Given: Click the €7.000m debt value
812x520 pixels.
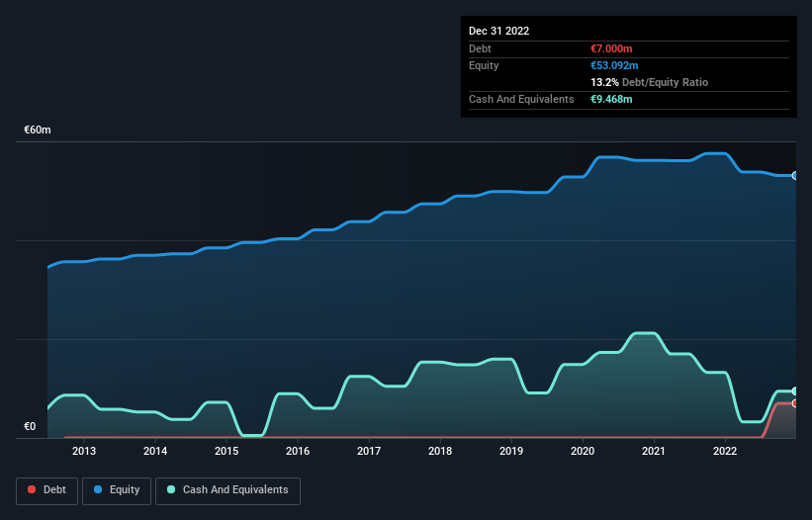Looking at the screenshot, I should (611, 48).
